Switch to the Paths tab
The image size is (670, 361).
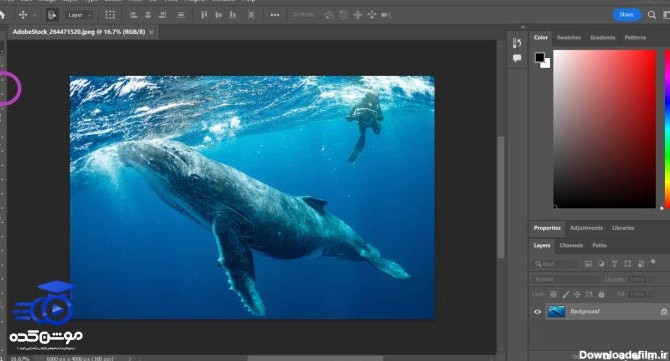pyautogui.click(x=599, y=246)
